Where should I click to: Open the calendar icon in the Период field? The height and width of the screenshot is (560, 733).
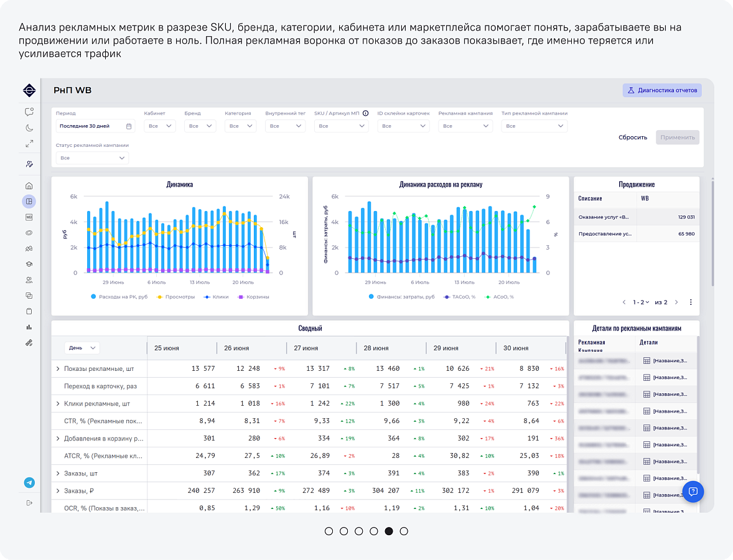click(x=129, y=126)
